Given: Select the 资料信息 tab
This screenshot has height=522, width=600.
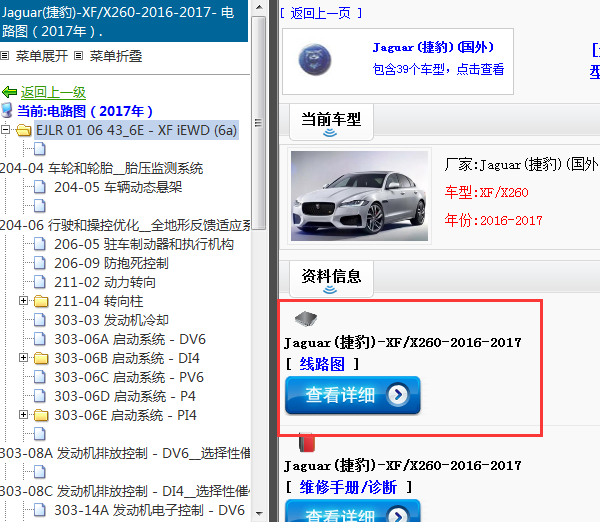Looking at the screenshot, I should (331, 279).
